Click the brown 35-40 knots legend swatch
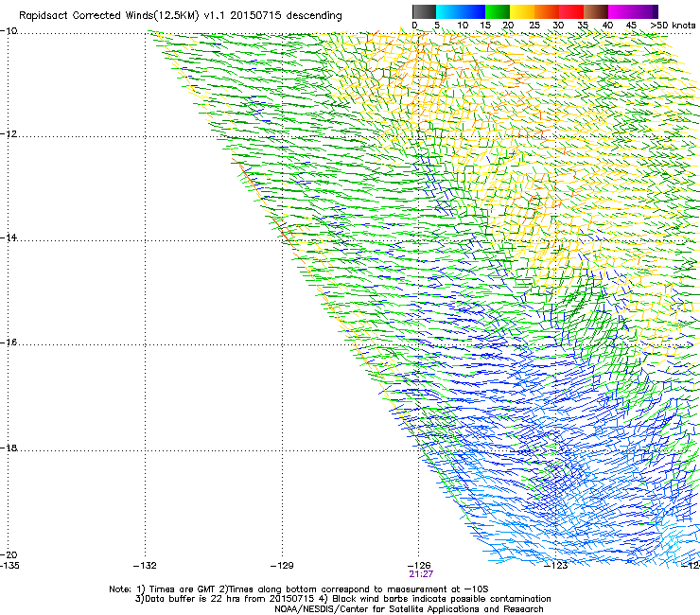The height and width of the screenshot is (615, 700). coord(596,11)
